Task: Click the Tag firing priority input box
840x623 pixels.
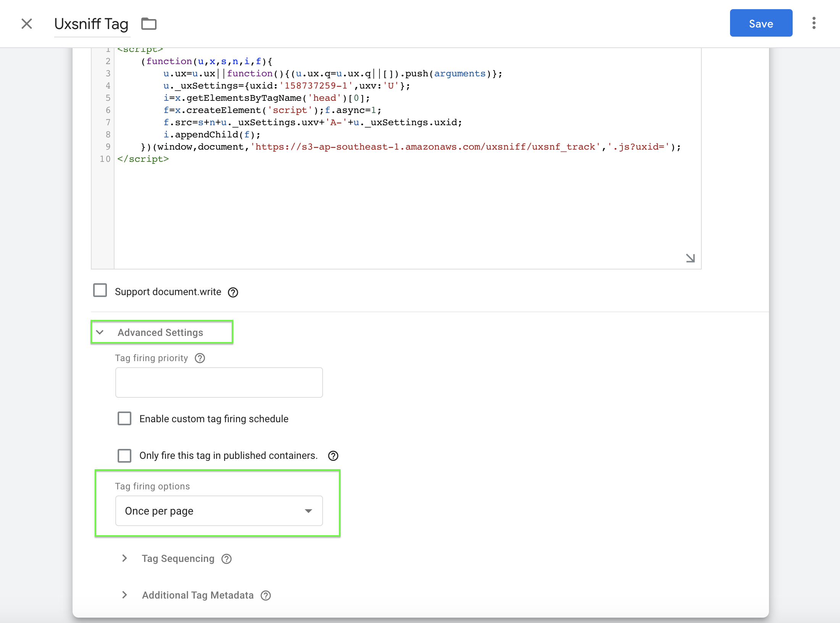Action: point(219,383)
